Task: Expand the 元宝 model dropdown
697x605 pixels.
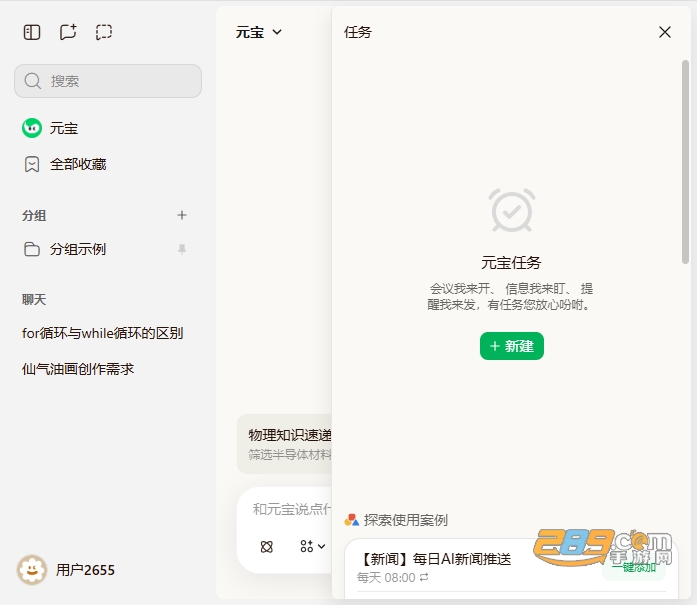Action: coord(259,32)
